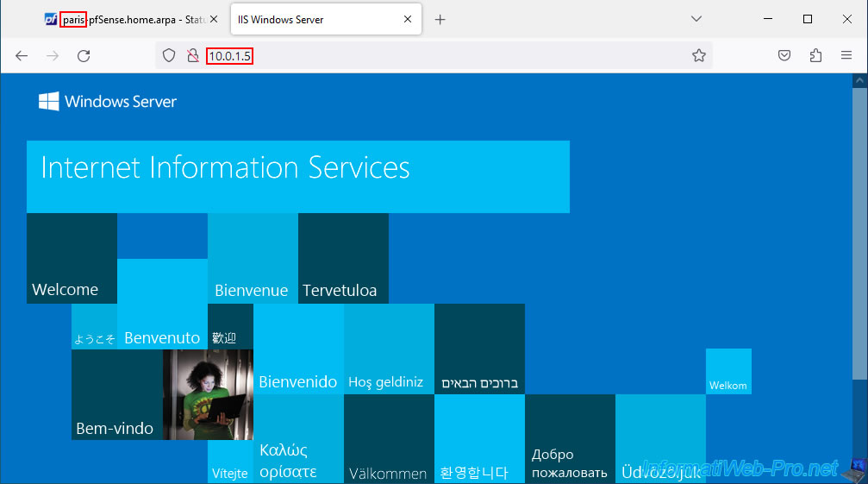Viewport: 868px width, 484px height.
Task: Click the Välkommen tile
Action: click(x=389, y=438)
